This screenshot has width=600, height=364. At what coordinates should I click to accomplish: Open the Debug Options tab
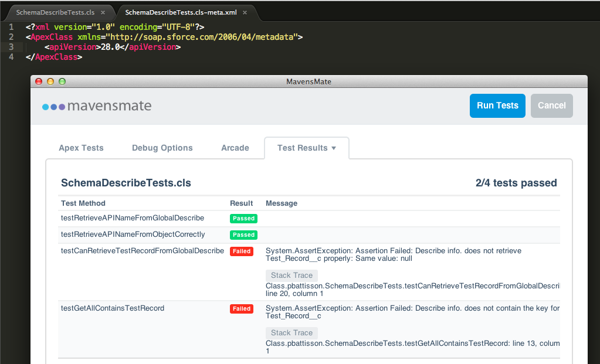pyautogui.click(x=162, y=148)
